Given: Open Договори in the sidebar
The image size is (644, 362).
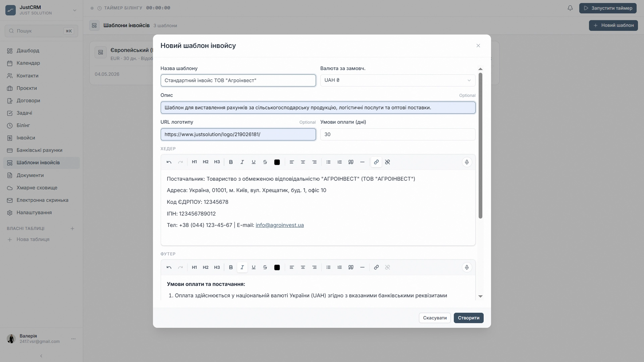Looking at the screenshot, I should 42,101.
